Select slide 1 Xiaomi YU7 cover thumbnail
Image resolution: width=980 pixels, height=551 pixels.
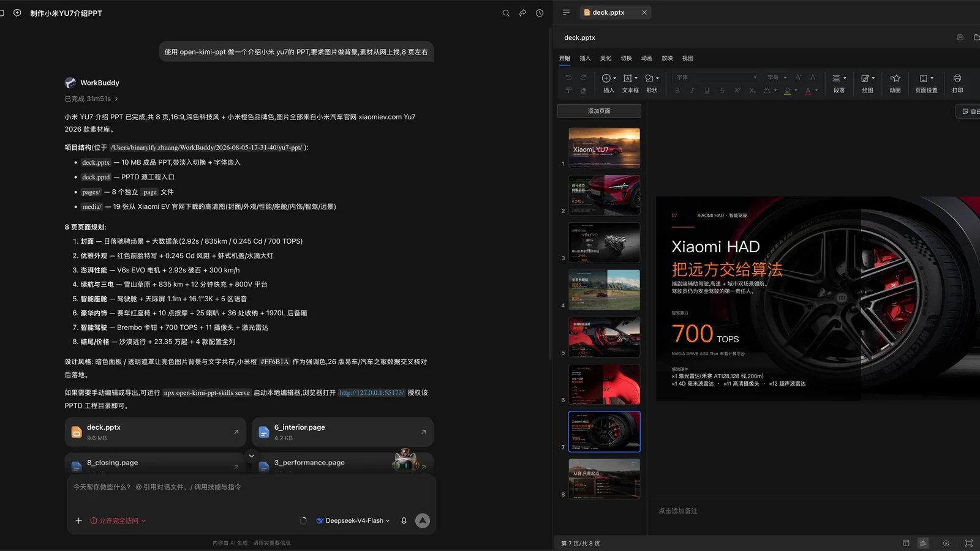pos(604,148)
